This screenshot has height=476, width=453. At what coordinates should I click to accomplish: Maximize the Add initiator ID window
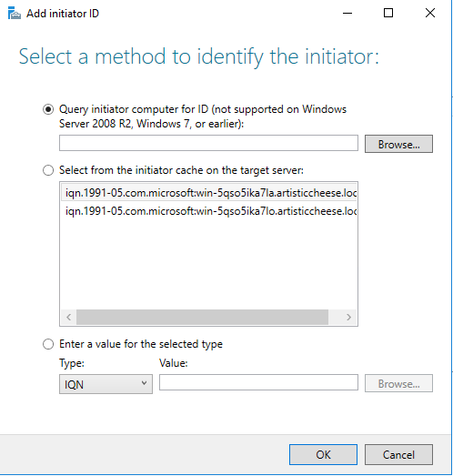tap(388, 13)
